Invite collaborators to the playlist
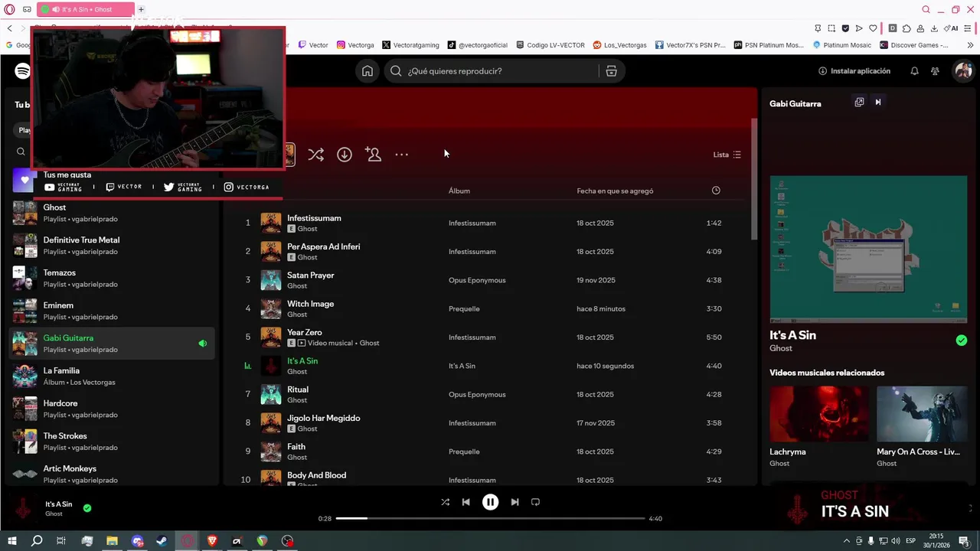 [x=373, y=155]
